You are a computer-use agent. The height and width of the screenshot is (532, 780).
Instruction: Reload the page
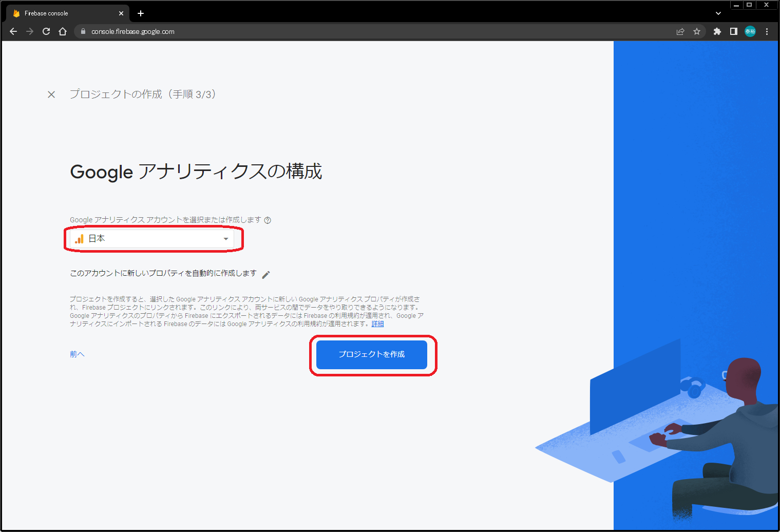pyautogui.click(x=46, y=31)
